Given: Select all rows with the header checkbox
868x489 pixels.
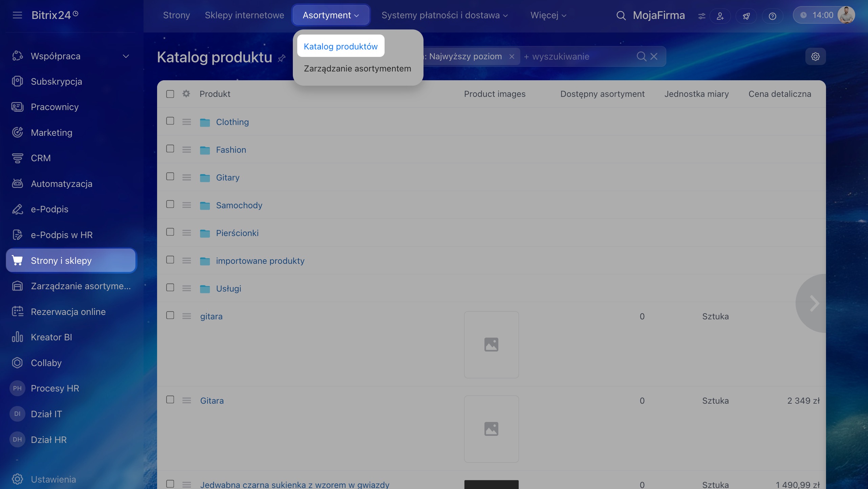Looking at the screenshot, I should 170,94.
